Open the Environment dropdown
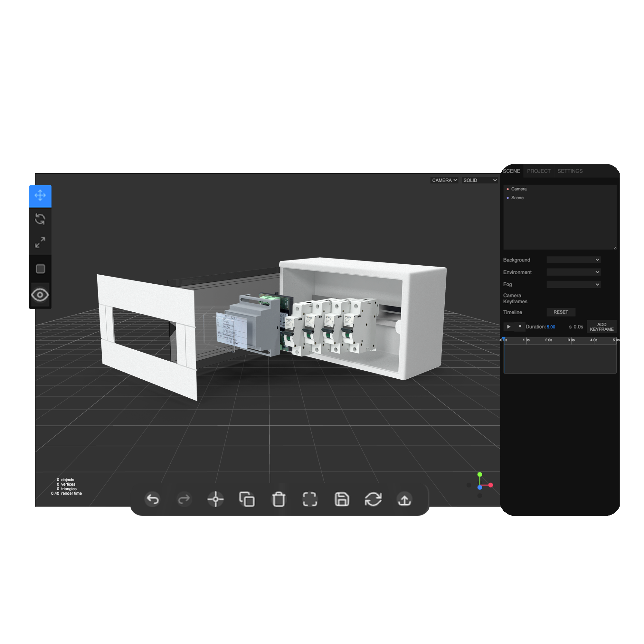 click(573, 272)
